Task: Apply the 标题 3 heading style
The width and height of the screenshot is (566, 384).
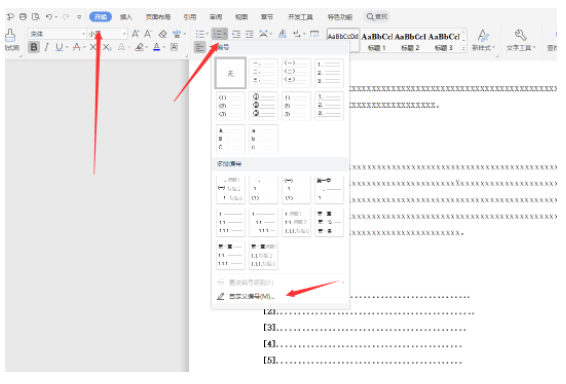Action: click(x=444, y=42)
